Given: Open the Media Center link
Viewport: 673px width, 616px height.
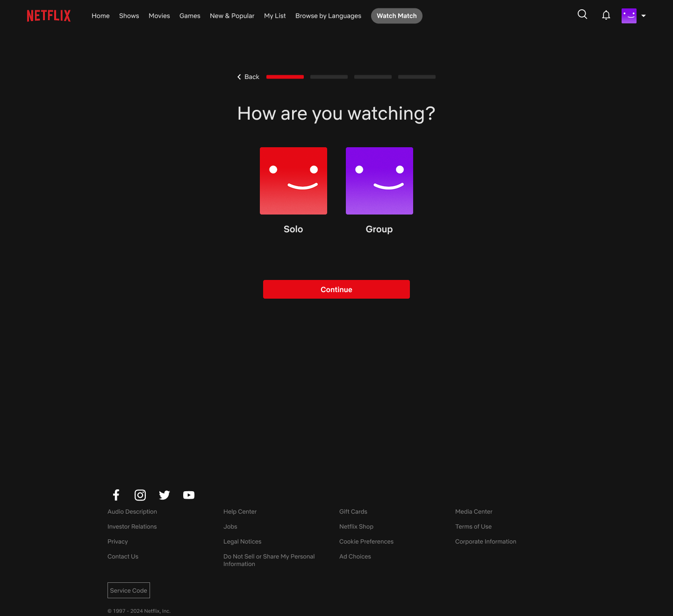Looking at the screenshot, I should click(x=474, y=512).
